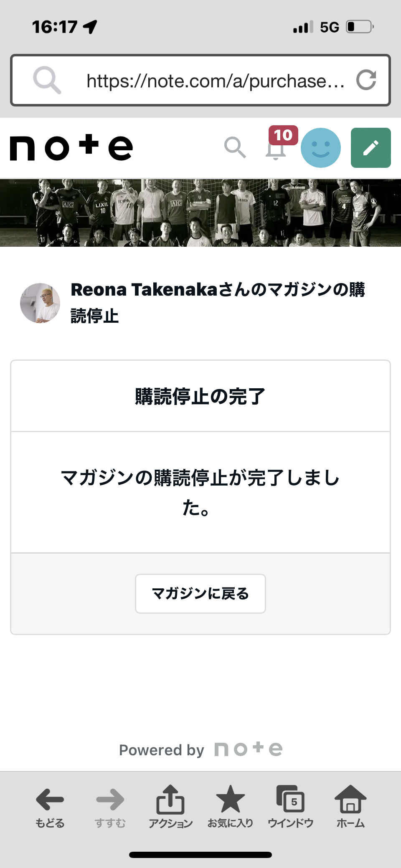Open the blue smiley profile avatar

[320, 148]
